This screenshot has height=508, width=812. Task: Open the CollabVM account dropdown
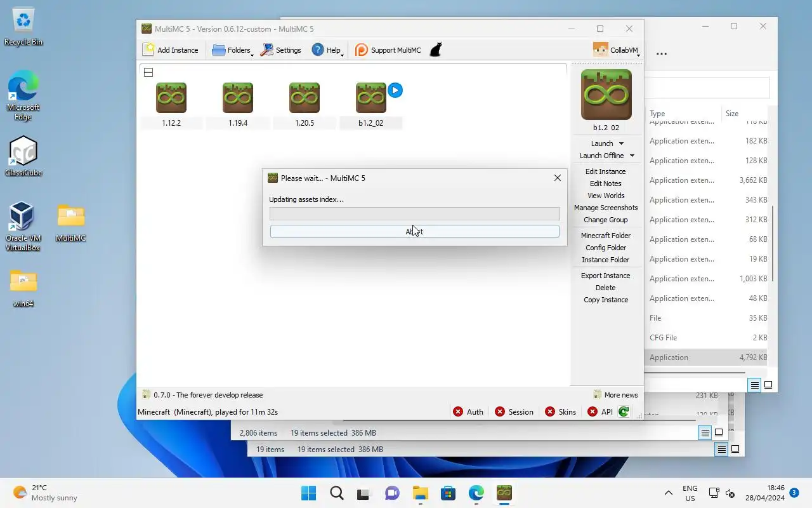(617, 50)
